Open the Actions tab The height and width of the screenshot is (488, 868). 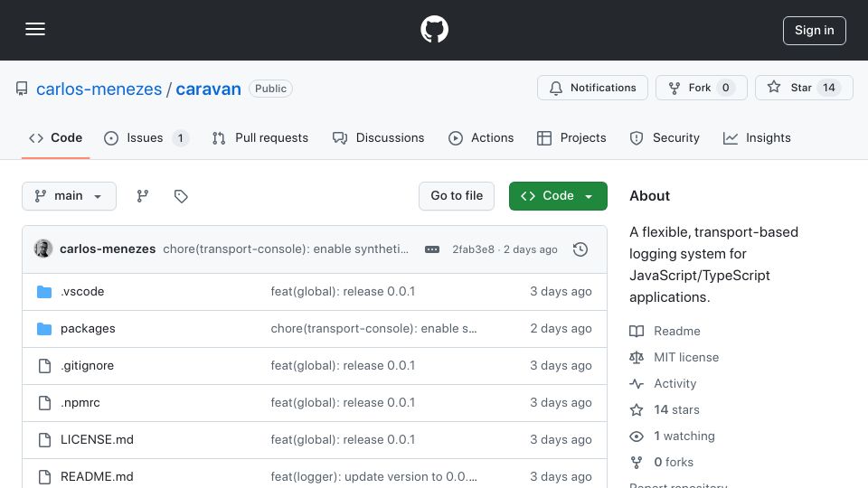click(x=481, y=137)
